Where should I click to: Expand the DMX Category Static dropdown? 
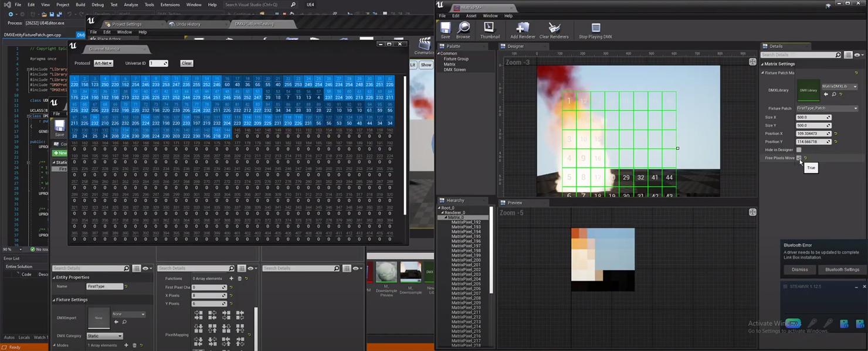[x=104, y=336]
